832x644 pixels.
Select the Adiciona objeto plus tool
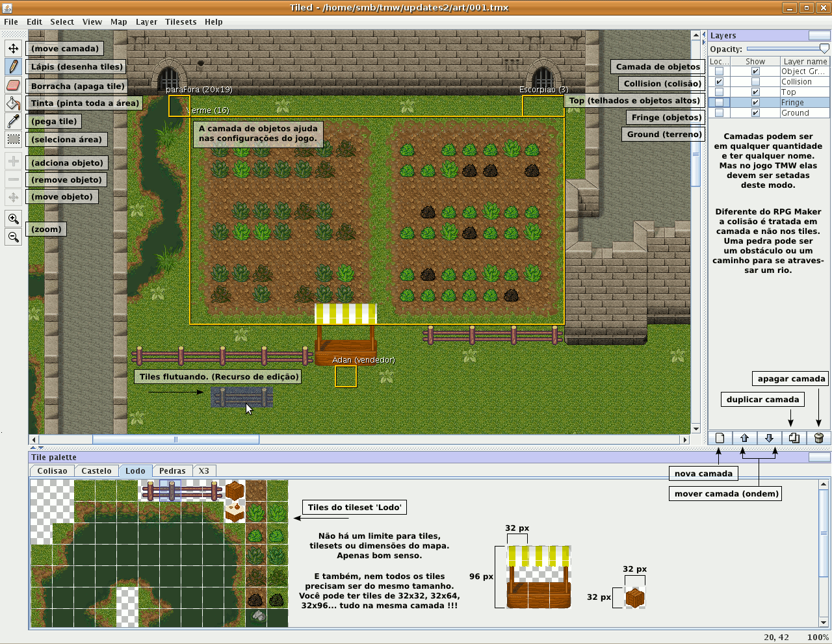(x=14, y=162)
